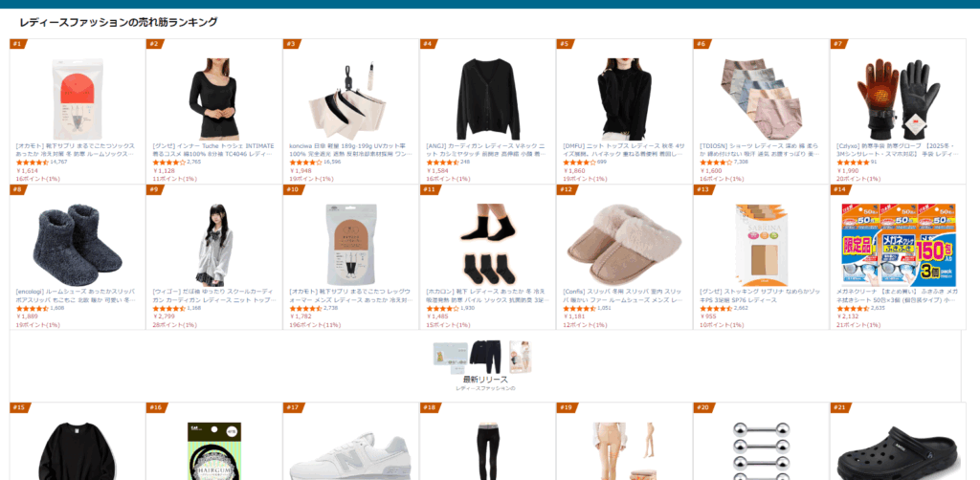Click the ￥2,799 price of school cardigan
Image resolution: width=980 pixels, height=480 pixels.
click(x=164, y=316)
